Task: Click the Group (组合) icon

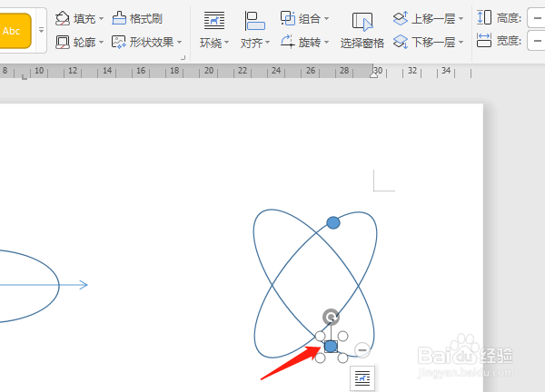Action: pyautogui.click(x=288, y=18)
